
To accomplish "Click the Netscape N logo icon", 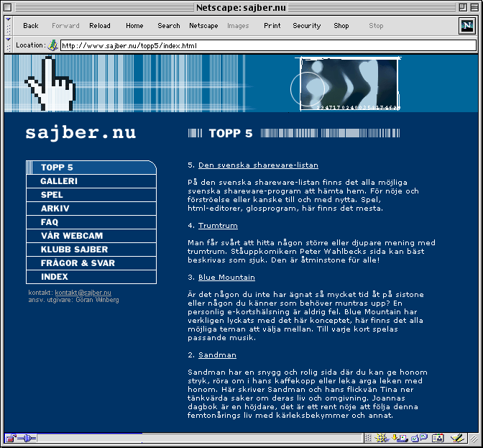I will pyautogui.click(x=466, y=26).
